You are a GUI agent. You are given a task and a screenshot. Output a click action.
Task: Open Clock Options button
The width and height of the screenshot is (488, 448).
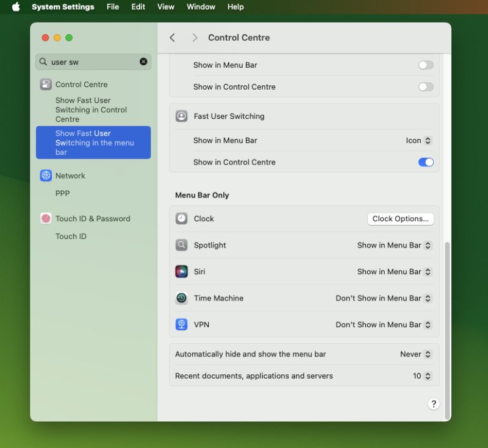click(x=400, y=219)
